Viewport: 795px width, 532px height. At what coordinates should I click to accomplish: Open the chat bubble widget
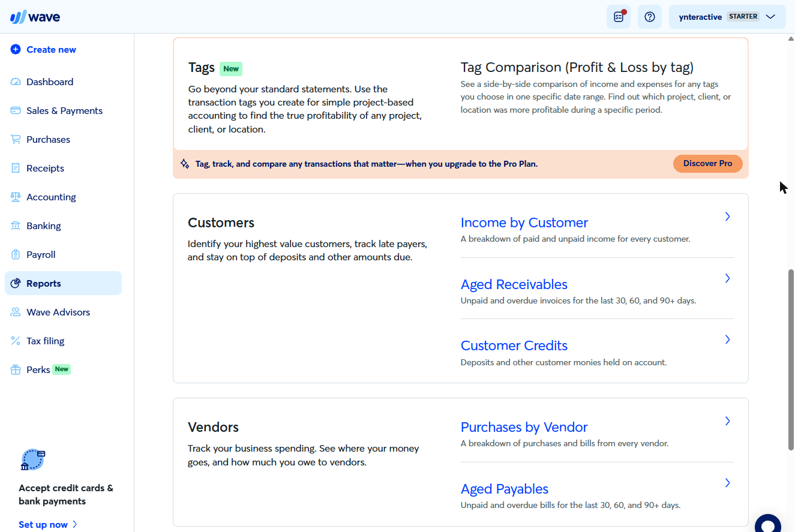(768, 524)
